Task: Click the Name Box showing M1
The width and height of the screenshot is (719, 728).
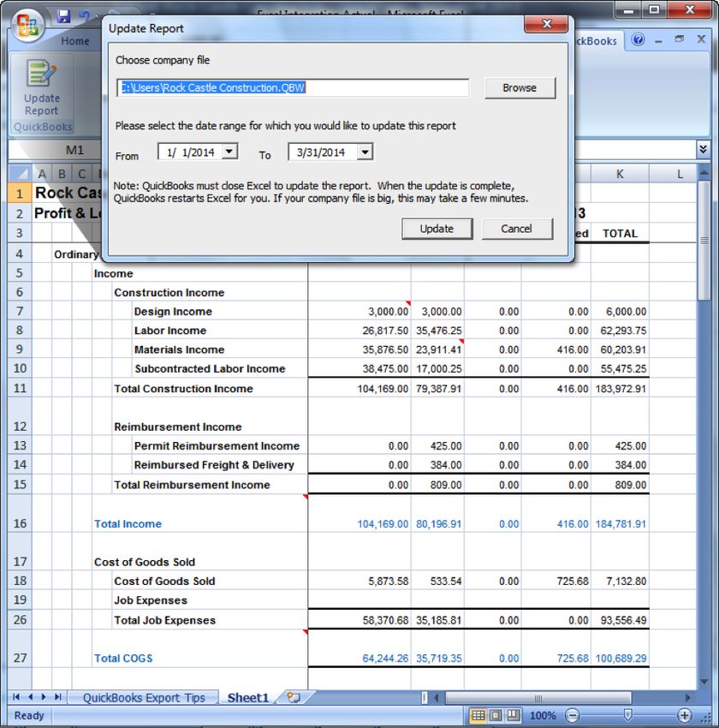Action: pyautogui.click(x=74, y=150)
